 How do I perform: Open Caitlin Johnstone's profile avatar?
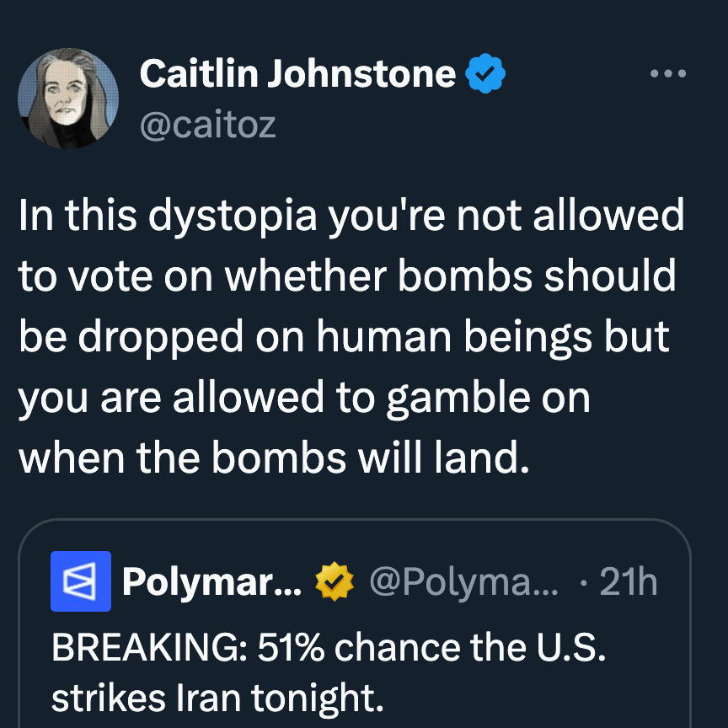(x=68, y=99)
